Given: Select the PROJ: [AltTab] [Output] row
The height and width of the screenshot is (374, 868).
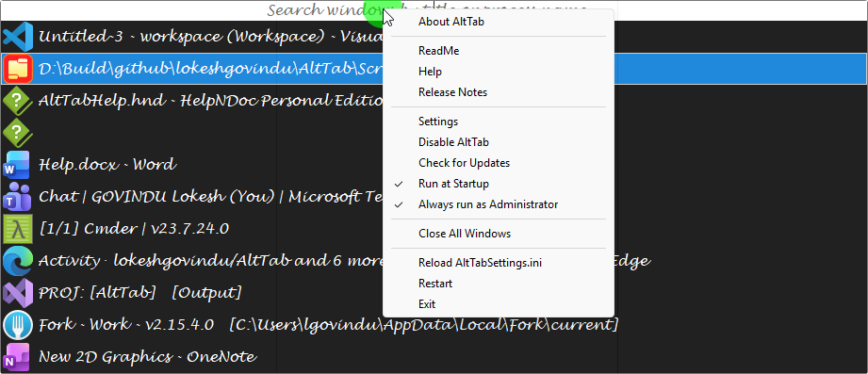Looking at the screenshot, I should click(x=434, y=292).
